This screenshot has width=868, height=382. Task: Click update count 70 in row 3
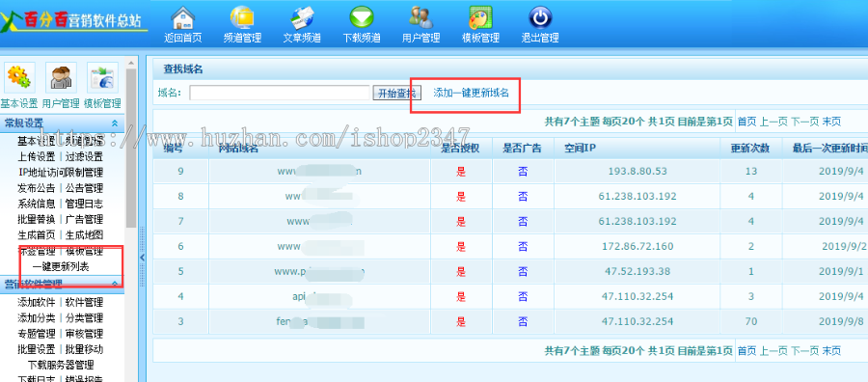coord(751,321)
